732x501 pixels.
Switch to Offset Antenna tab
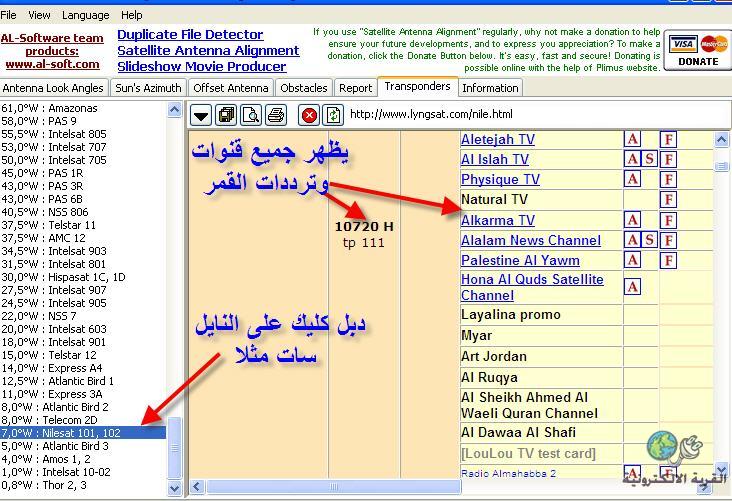click(231, 88)
